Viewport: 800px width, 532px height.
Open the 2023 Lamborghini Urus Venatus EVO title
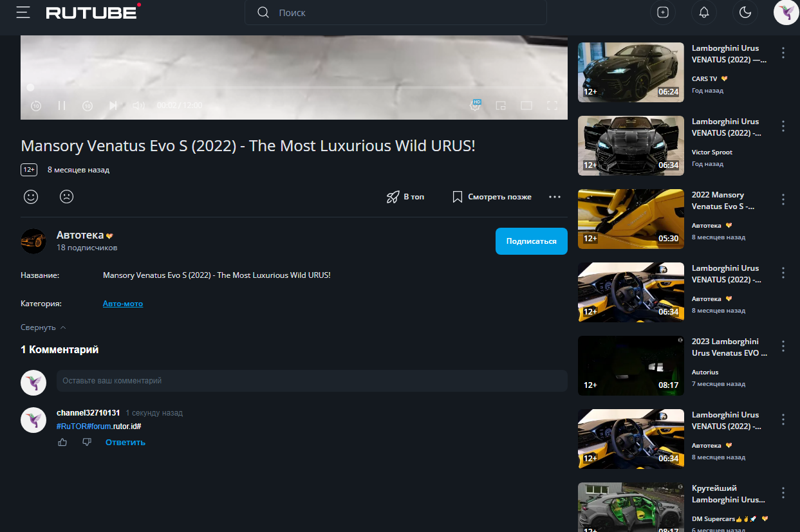729,347
